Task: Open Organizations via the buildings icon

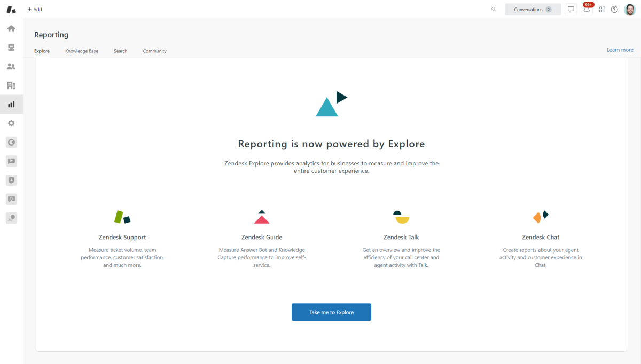Action: pyautogui.click(x=11, y=85)
